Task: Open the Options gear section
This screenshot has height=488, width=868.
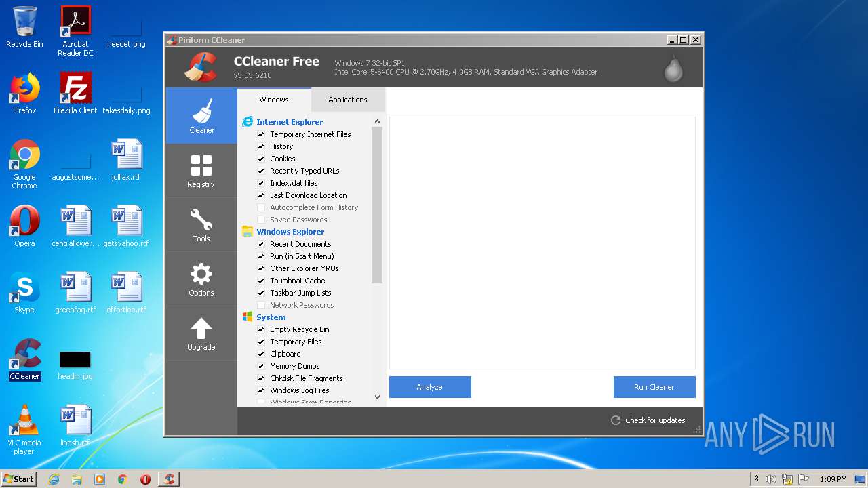Action: pos(201,279)
